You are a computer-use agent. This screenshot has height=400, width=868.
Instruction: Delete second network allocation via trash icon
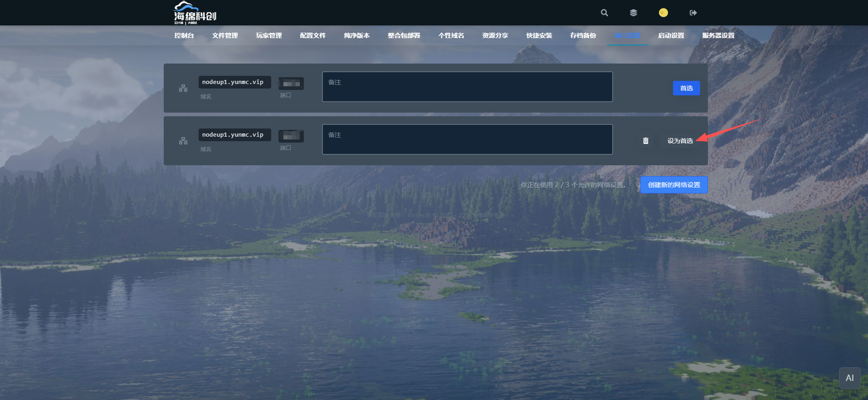(645, 141)
